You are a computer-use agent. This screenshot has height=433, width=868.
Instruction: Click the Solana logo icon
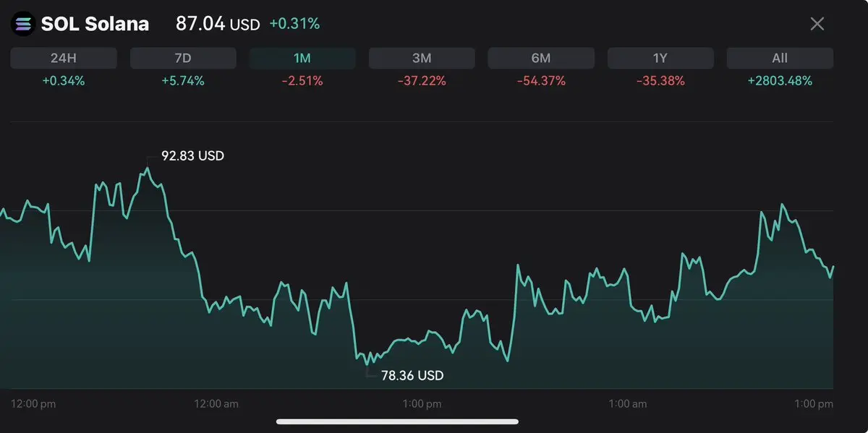pyautogui.click(x=24, y=24)
